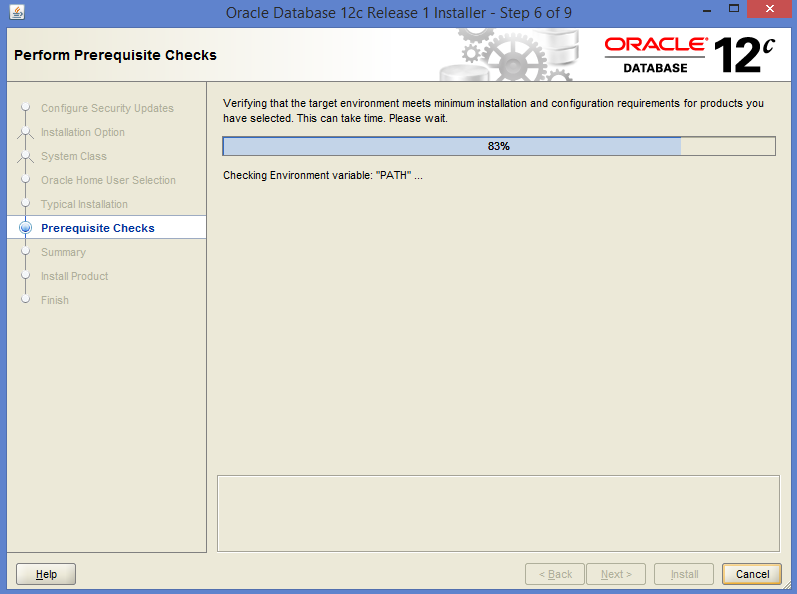The image size is (797, 594).
Task: Maximize the installer window
Action: tap(734, 9)
